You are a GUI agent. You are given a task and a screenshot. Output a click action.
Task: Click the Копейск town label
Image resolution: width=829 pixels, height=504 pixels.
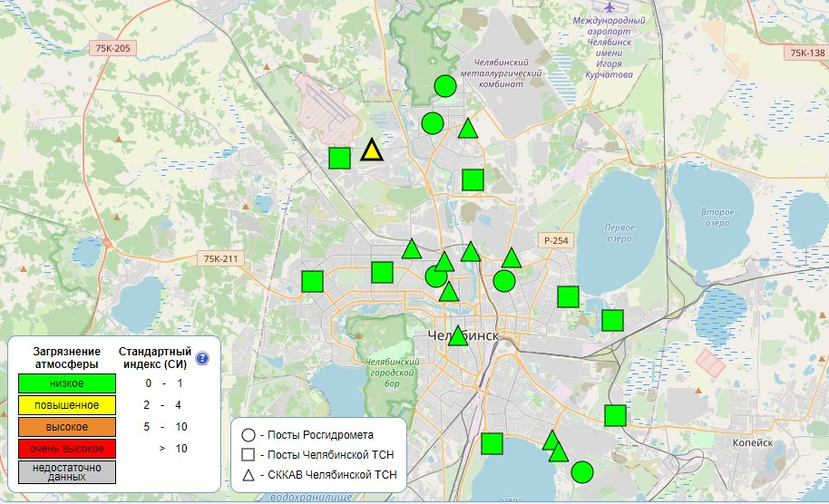coord(752,442)
